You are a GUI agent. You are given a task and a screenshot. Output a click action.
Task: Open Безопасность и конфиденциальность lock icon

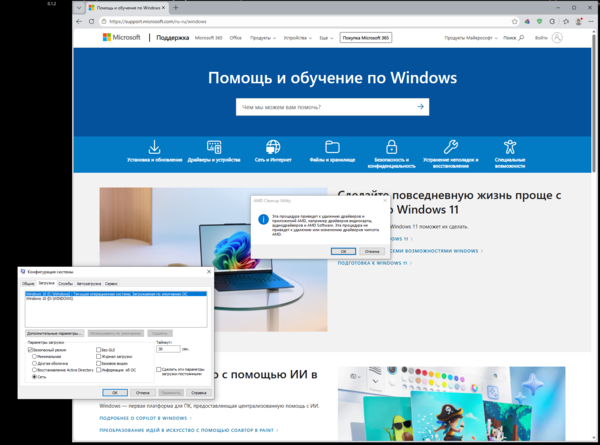[391, 147]
